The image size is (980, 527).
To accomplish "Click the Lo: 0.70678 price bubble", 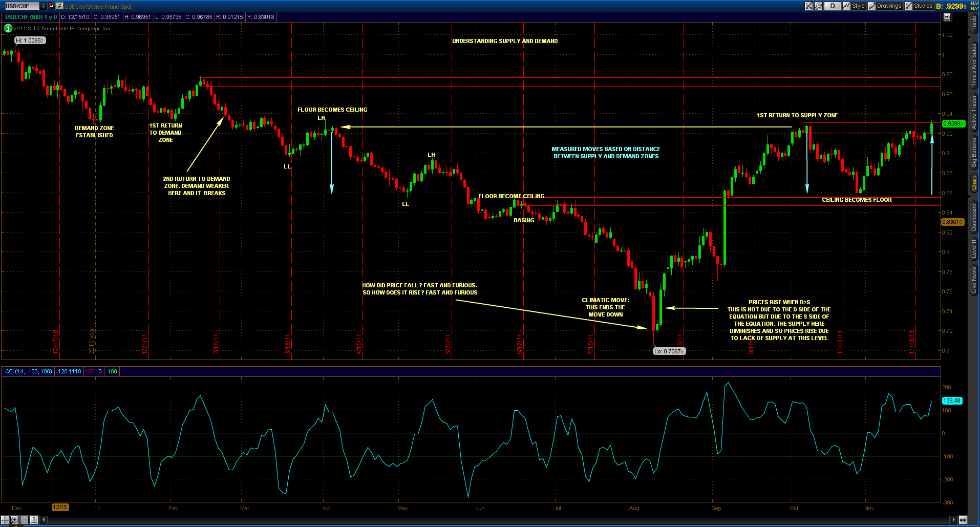I will 669,351.
